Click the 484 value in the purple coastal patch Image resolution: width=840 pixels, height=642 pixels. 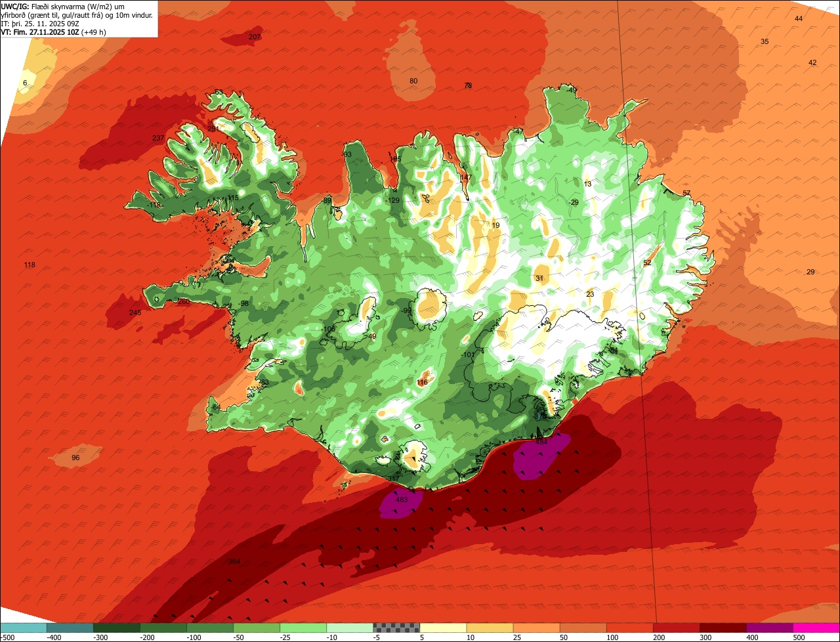point(541,442)
